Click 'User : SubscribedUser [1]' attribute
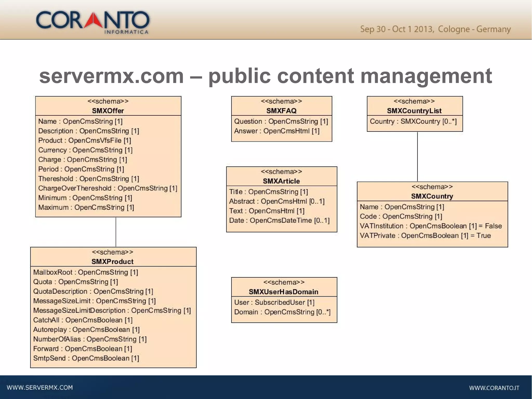This screenshot has width=532, height=399. tap(274, 303)
